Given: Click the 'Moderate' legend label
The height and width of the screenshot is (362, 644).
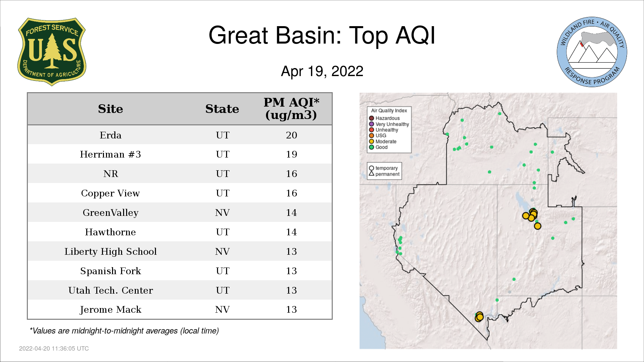Looking at the screenshot, I should click(x=386, y=141).
